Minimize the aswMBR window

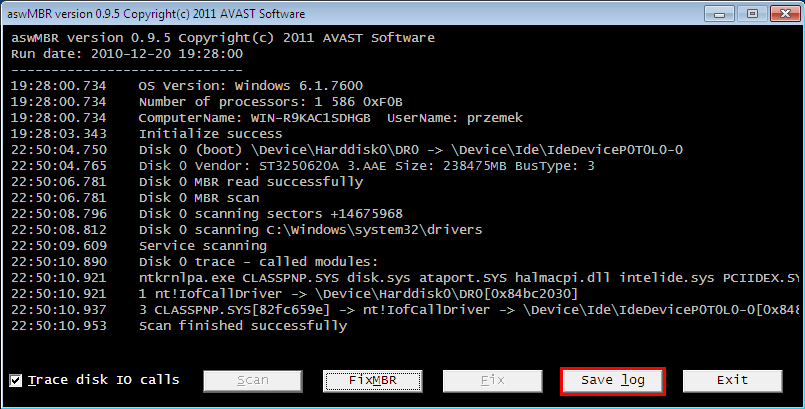point(719,13)
